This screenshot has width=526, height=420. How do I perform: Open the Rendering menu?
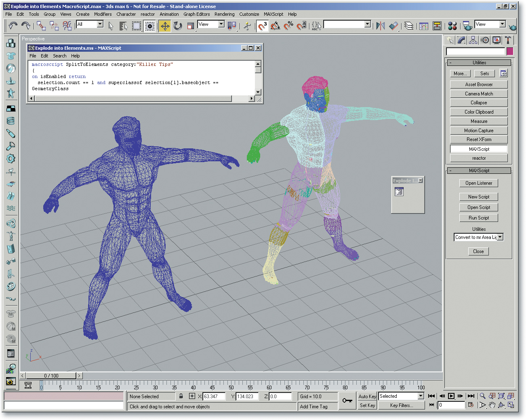click(224, 14)
